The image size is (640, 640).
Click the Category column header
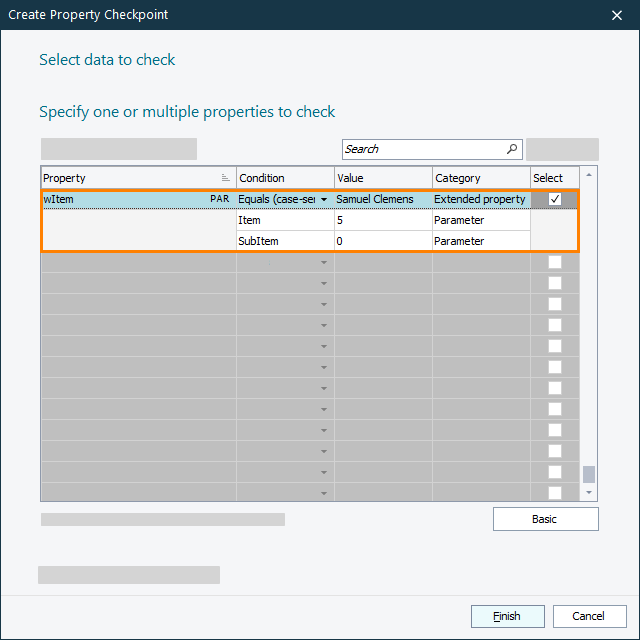tap(480, 178)
